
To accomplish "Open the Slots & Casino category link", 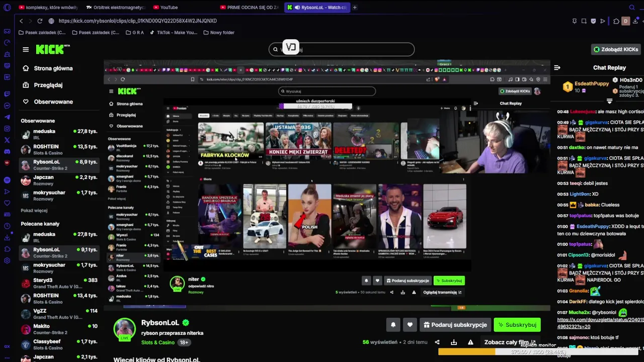I will 158,342.
